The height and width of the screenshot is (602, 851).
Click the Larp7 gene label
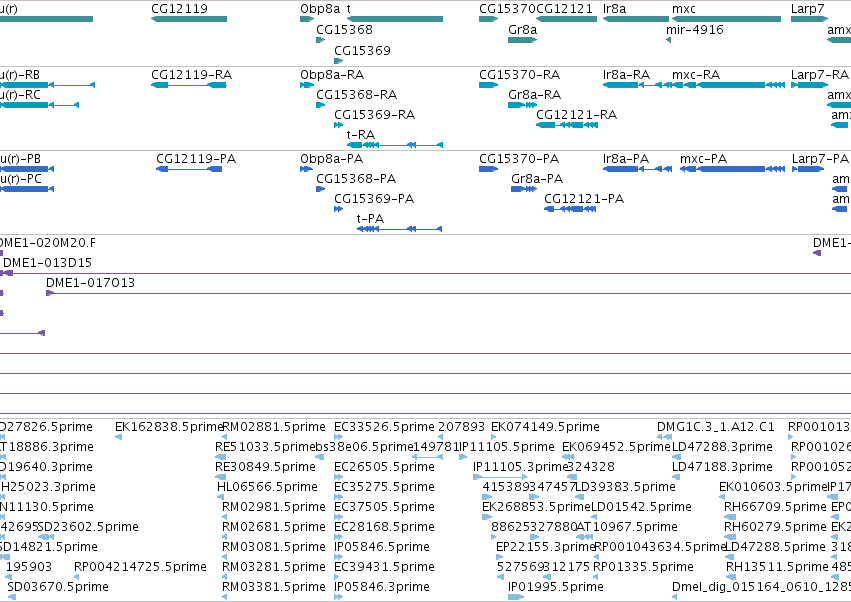pyautogui.click(x=808, y=9)
